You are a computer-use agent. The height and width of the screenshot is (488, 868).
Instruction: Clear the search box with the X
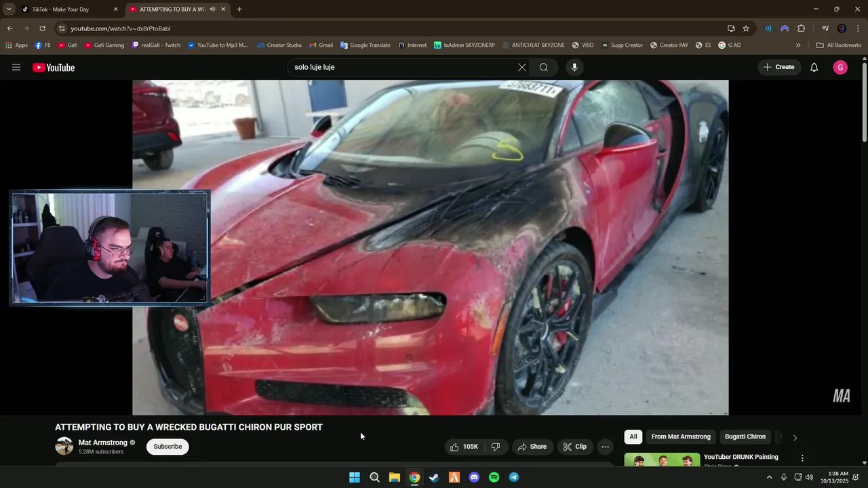(x=521, y=67)
